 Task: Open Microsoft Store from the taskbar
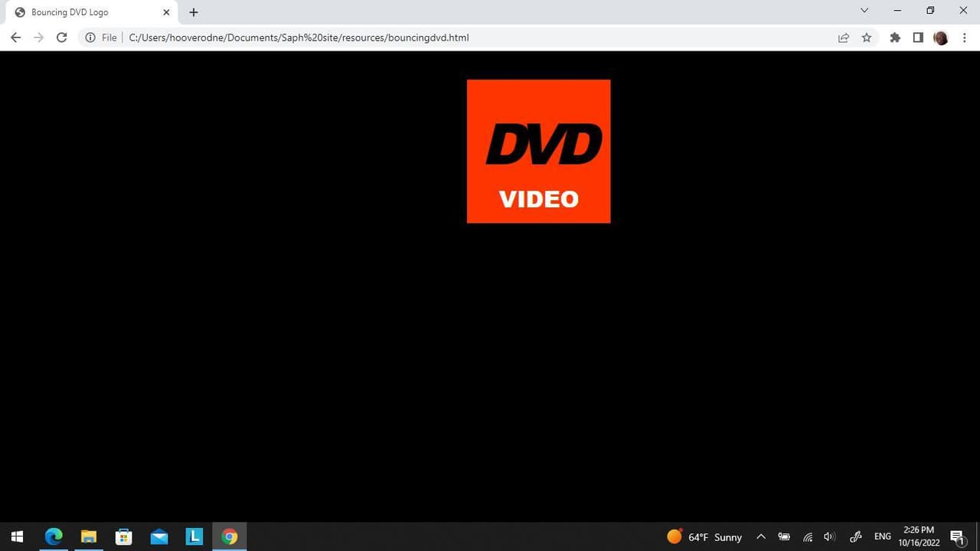[x=123, y=536]
